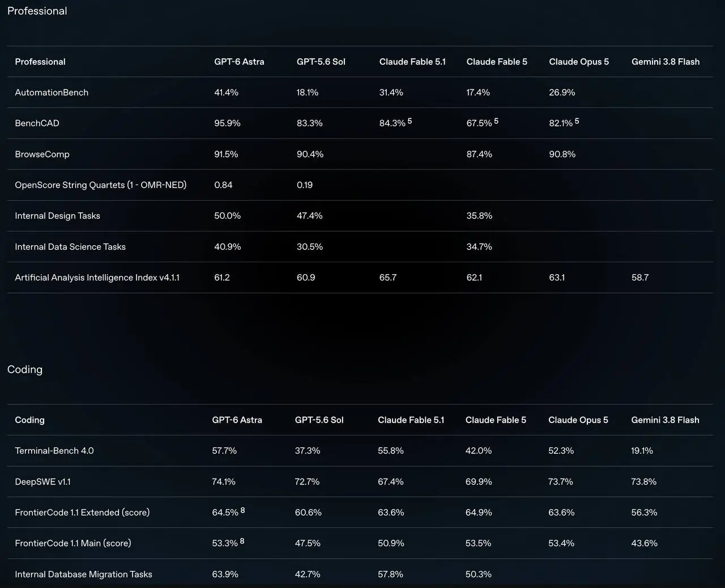Click Claude Fable 5 header in Coding table

point(496,420)
